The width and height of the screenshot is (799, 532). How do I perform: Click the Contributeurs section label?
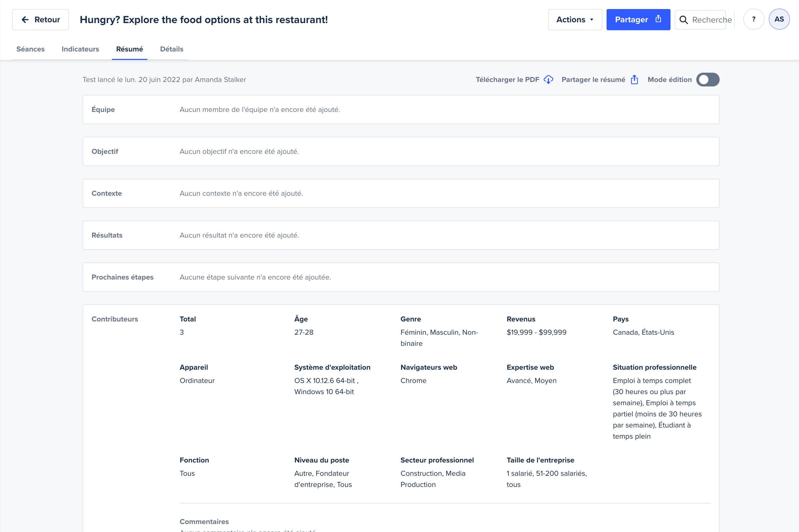point(115,319)
